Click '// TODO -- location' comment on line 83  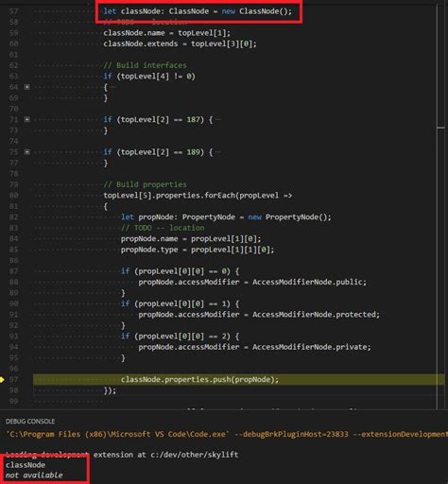pos(163,228)
